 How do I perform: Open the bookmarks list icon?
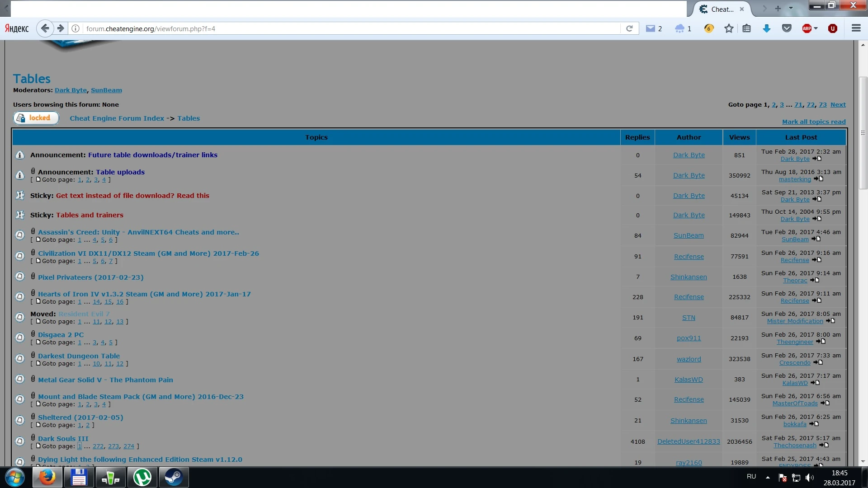coord(746,28)
